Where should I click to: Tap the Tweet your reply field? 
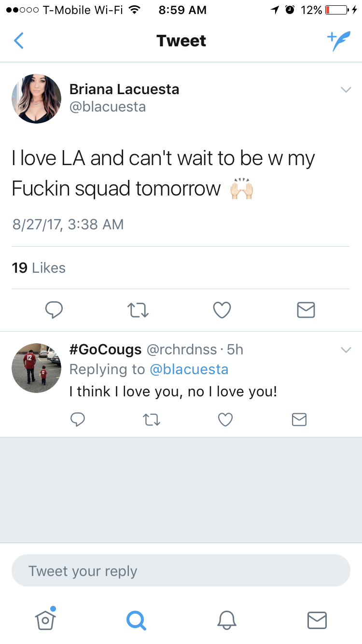click(181, 571)
